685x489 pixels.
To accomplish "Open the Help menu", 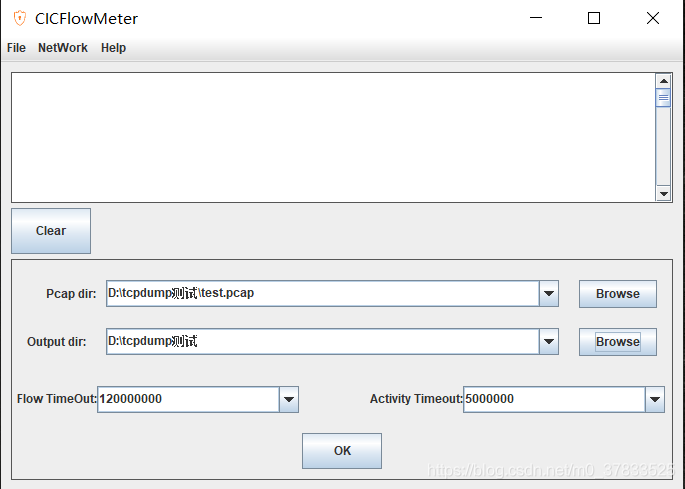I will [114, 48].
